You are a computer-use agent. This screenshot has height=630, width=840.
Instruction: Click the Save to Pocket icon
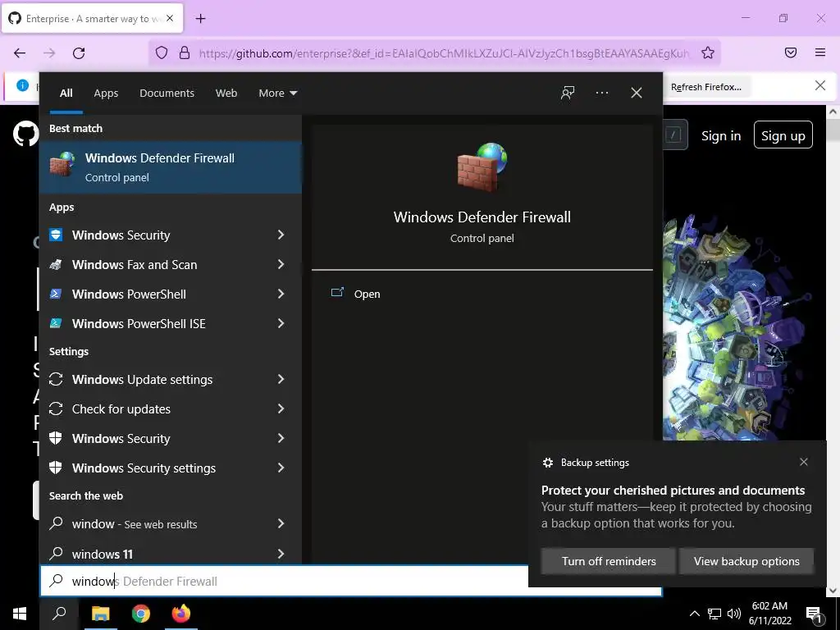click(791, 52)
